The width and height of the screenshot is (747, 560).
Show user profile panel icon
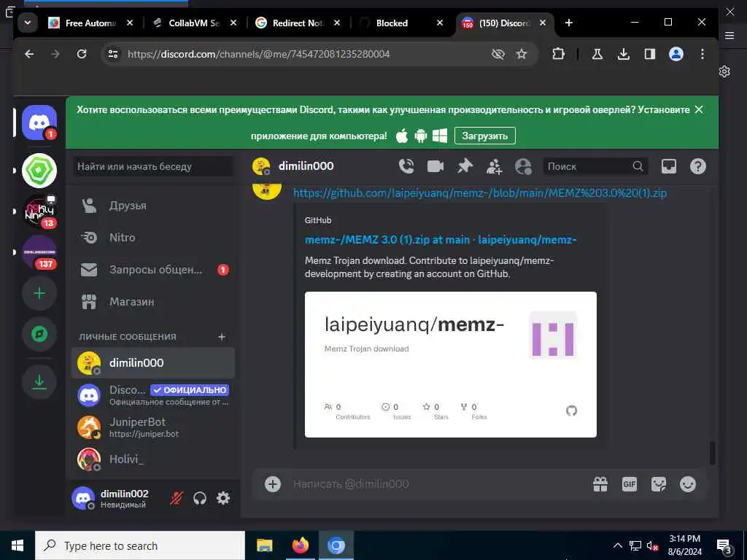coord(523,167)
